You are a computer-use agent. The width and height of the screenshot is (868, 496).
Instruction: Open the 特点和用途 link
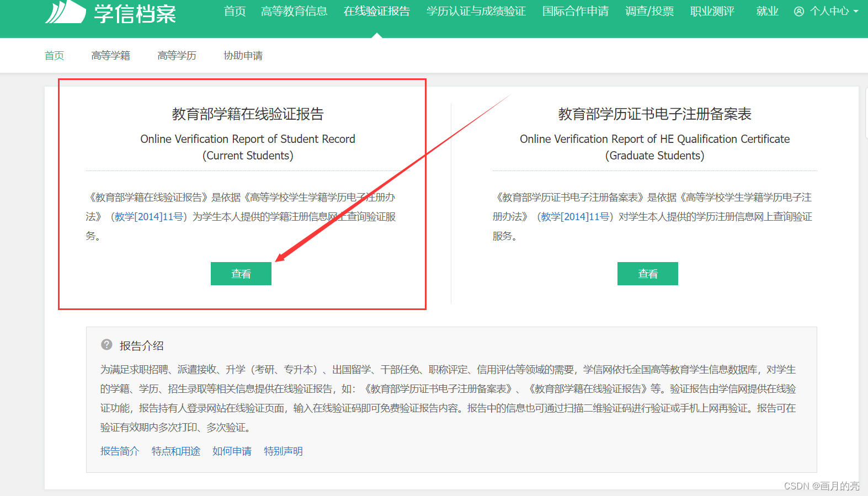point(176,451)
